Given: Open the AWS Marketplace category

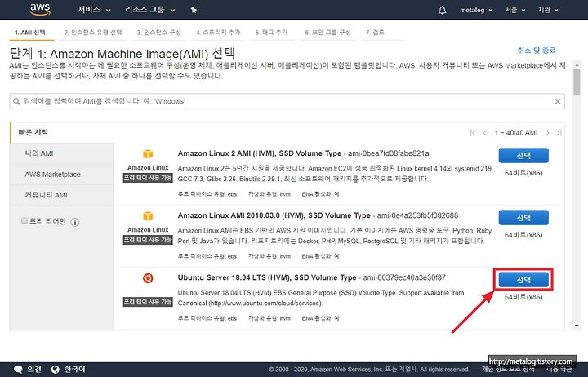Looking at the screenshot, I should tap(61, 175).
